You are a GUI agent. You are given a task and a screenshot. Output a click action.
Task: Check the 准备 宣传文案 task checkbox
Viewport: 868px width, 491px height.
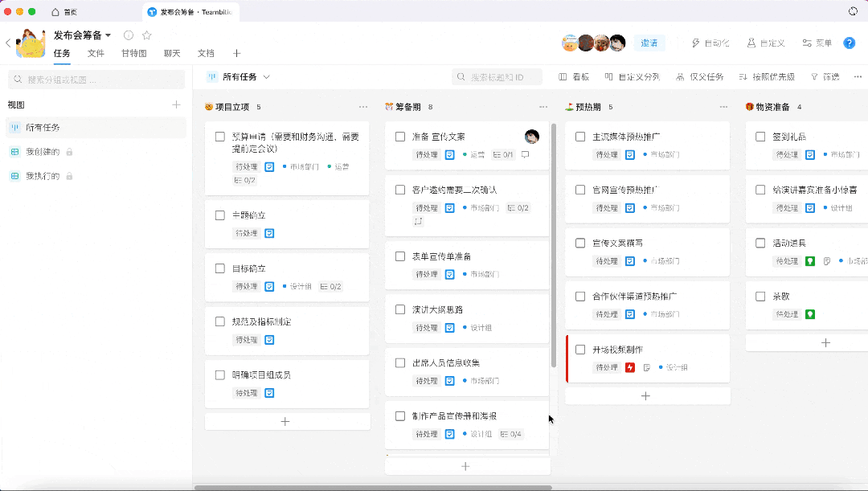pos(400,137)
